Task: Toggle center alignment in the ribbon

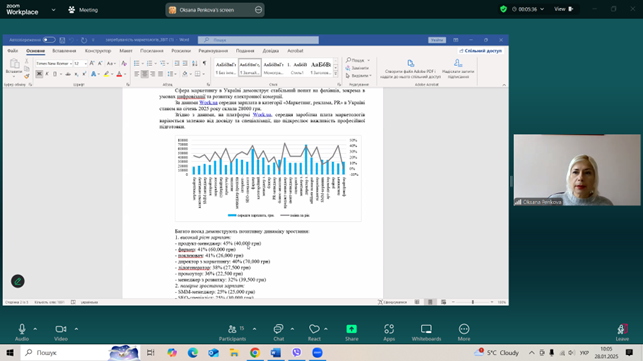Action: (x=145, y=74)
